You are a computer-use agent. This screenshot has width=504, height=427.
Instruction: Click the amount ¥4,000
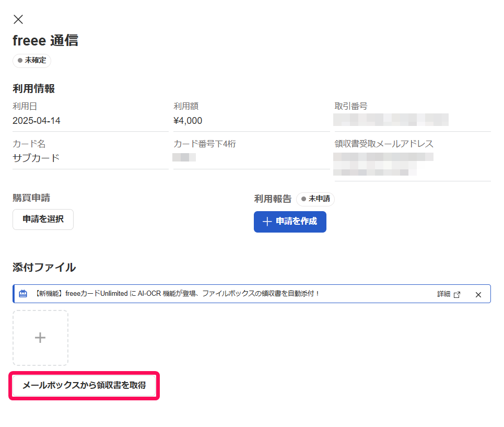[187, 121]
